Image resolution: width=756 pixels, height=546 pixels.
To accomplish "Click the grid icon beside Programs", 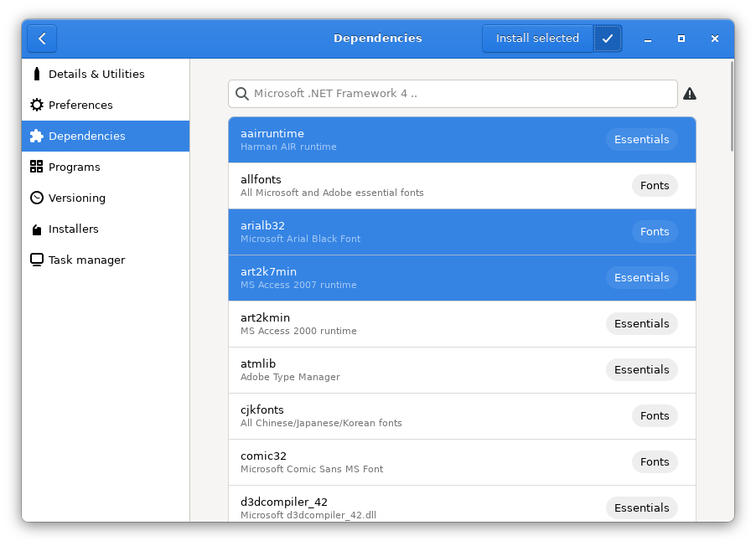I will [37, 167].
